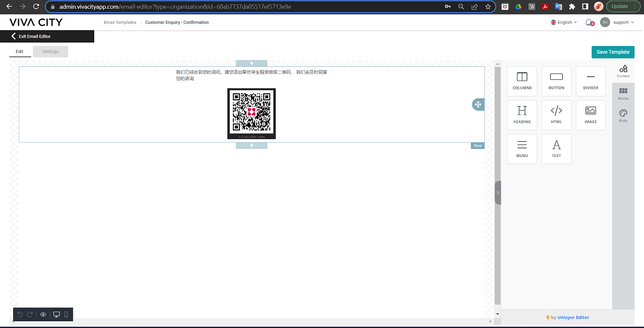Click the browser zoom magnifier icon
The height and width of the screenshot is (328, 644).
461,6
